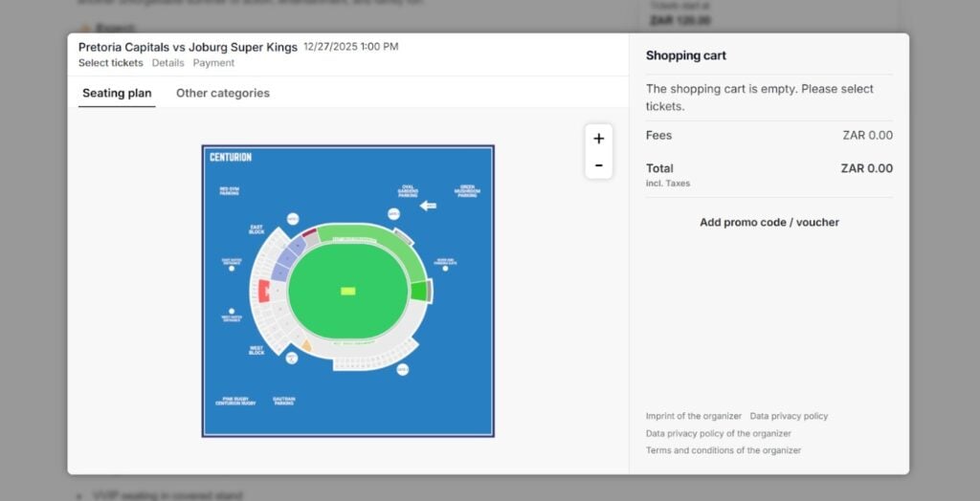
Task: Click the gate circle at stadium's bottom right
Action: tap(403, 370)
